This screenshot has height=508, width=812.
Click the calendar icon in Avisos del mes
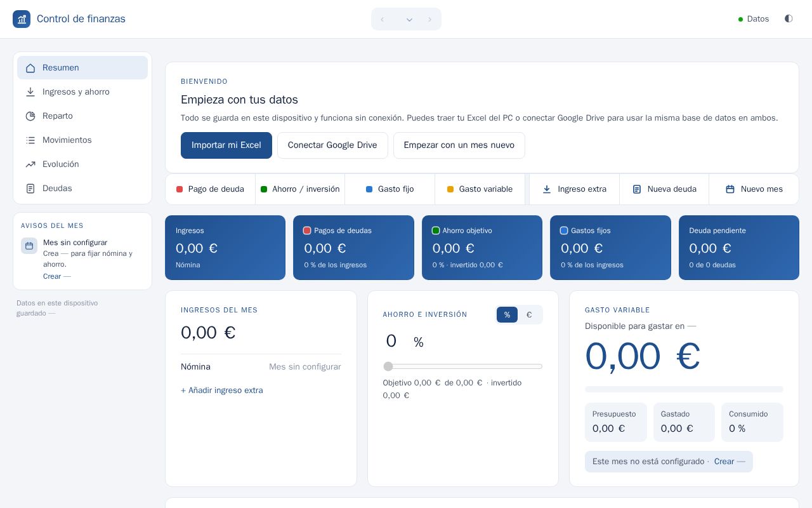(29, 246)
